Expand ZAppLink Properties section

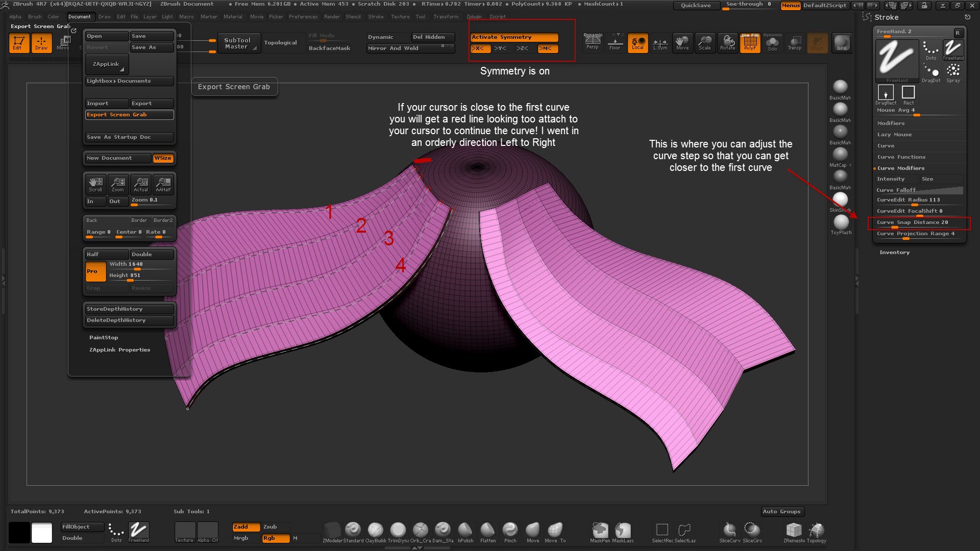point(119,350)
